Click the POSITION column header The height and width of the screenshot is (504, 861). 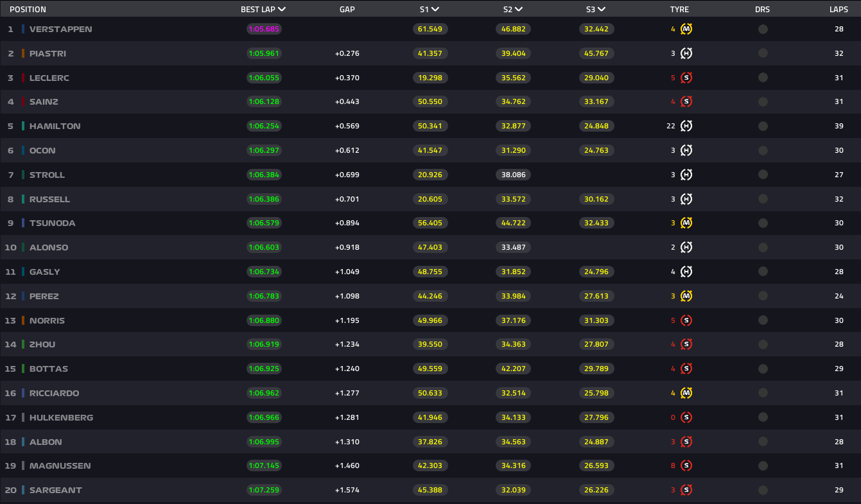click(28, 9)
